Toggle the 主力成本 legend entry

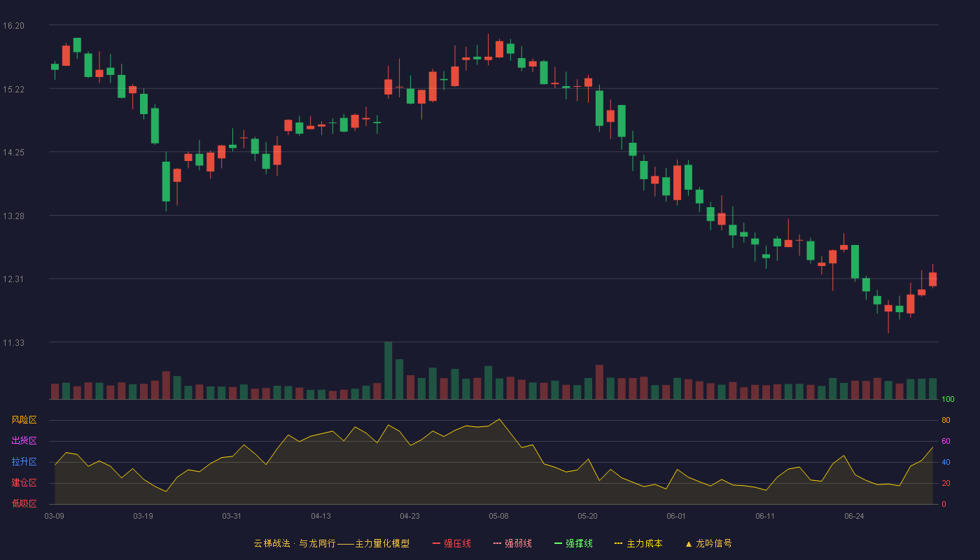click(x=638, y=543)
